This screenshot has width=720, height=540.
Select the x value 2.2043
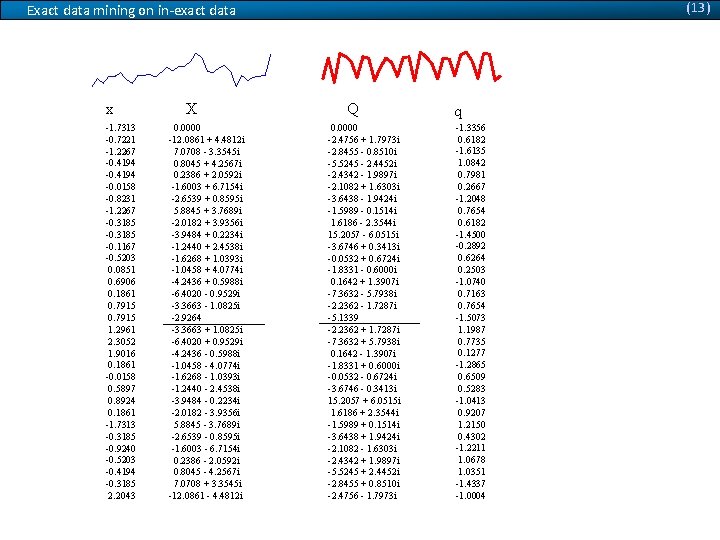click(x=121, y=496)
